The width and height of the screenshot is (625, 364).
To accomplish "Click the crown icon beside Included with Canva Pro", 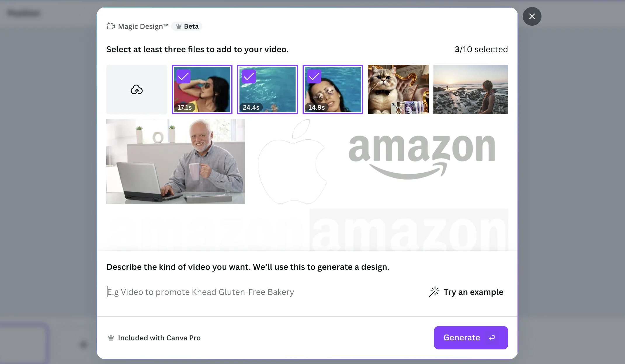I will [111, 338].
